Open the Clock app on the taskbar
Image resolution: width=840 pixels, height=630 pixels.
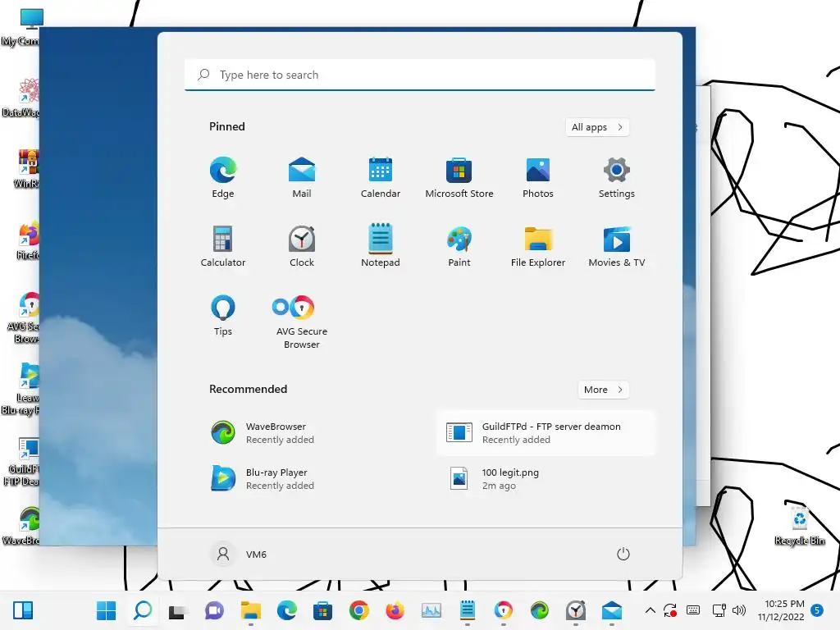[x=576, y=610]
